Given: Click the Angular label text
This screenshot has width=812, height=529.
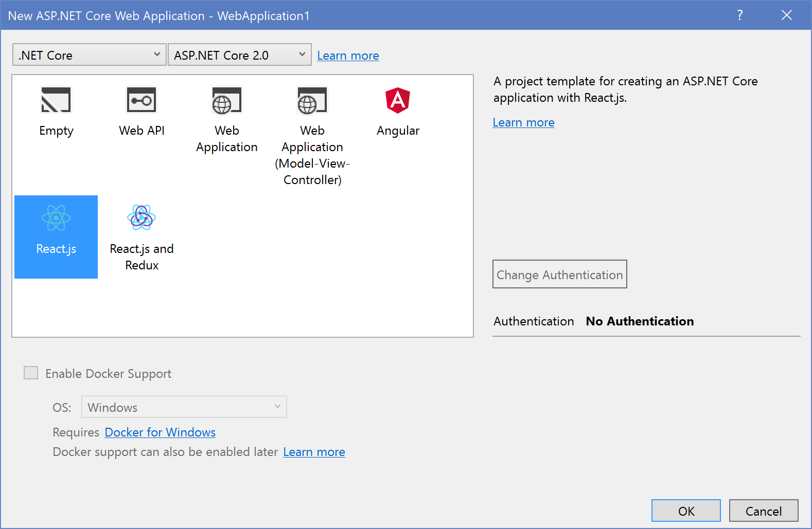Looking at the screenshot, I should 398,131.
